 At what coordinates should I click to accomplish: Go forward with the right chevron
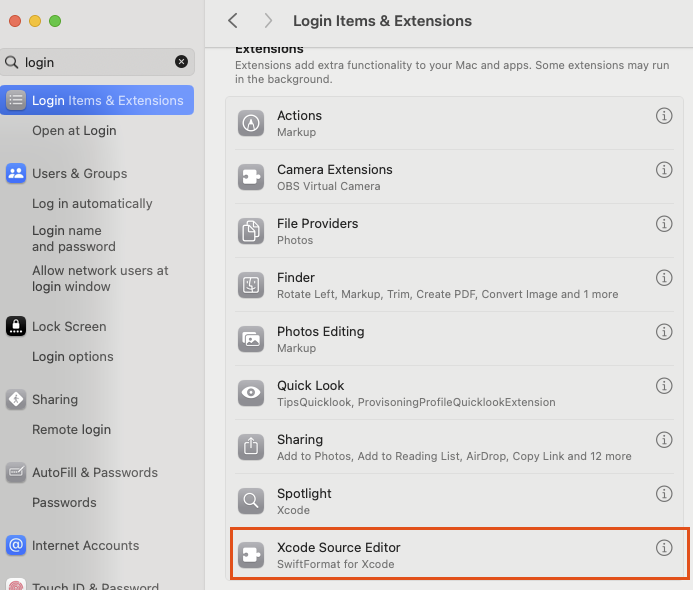268,20
